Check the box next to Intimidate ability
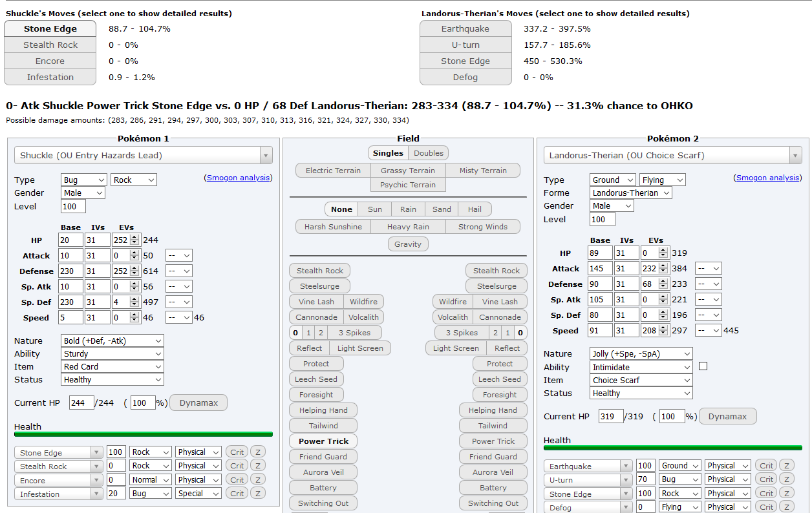The image size is (812, 513). (703, 366)
